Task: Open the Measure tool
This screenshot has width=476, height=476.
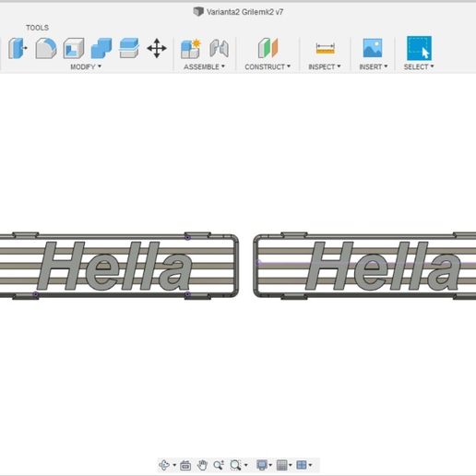Action: coord(325,49)
